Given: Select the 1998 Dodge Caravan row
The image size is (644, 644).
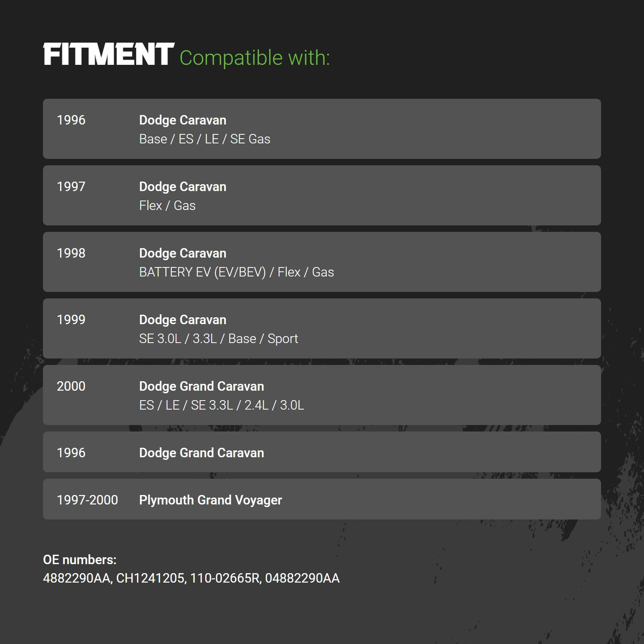Looking at the screenshot, I should (322, 262).
